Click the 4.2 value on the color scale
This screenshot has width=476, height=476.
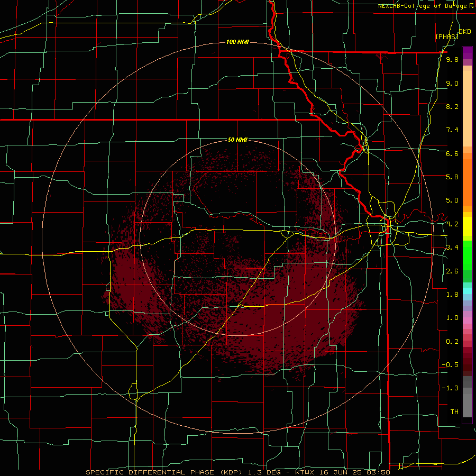tap(452, 224)
